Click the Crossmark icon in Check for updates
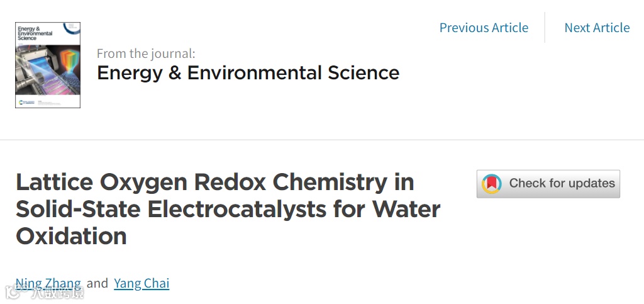 coord(492,184)
